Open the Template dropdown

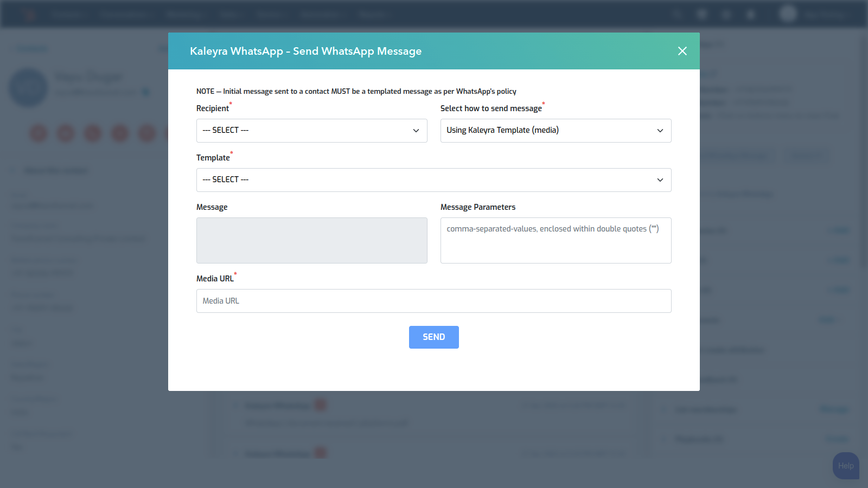(434, 180)
